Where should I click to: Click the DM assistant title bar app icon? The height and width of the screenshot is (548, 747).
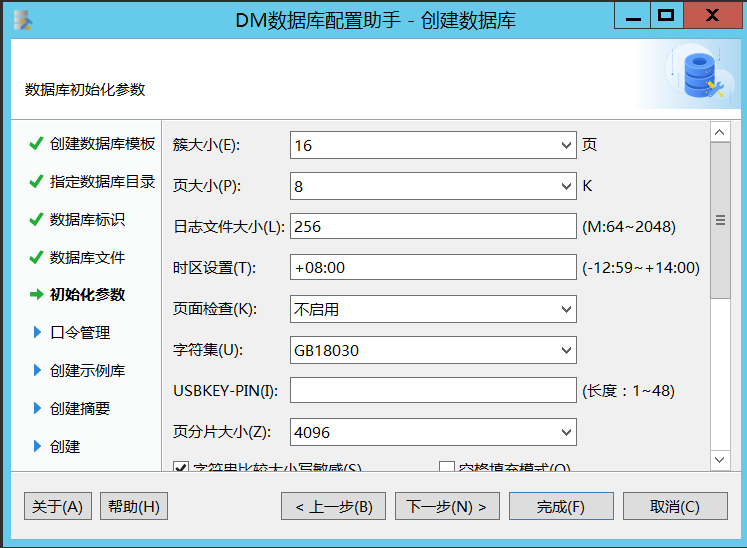(22, 20)
